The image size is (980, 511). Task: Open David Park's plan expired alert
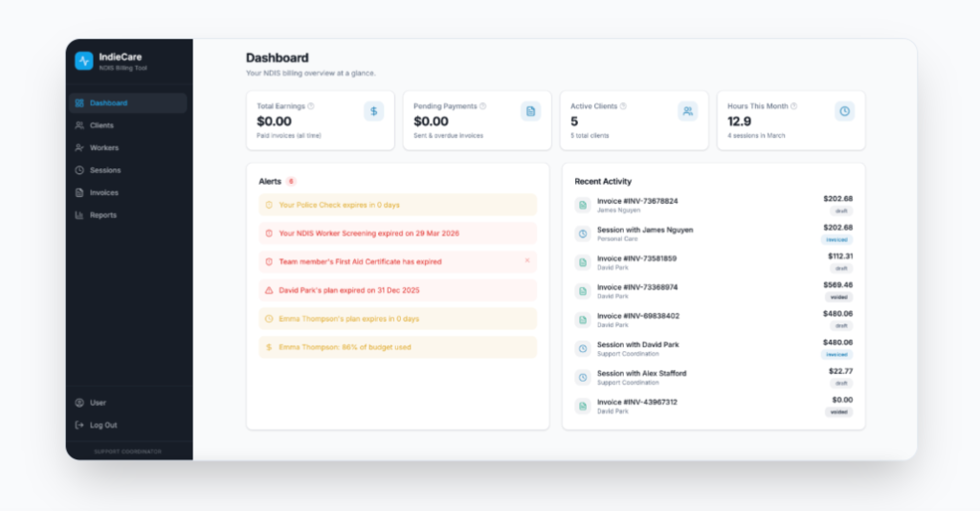tap(397, 291)
